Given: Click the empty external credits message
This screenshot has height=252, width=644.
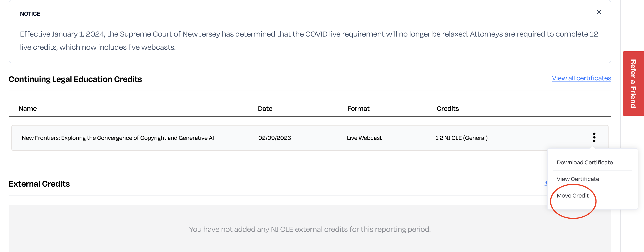Looking at the screenshot, I should pyautogui.click(x=310, y=229).
